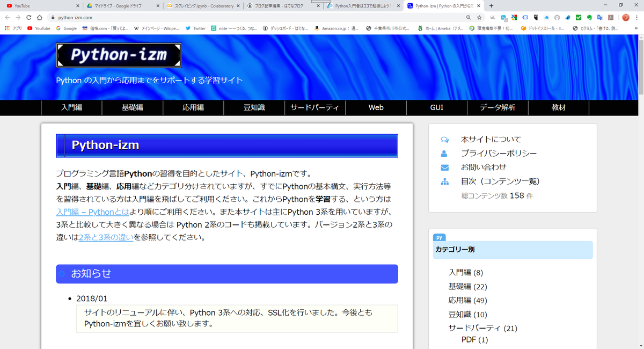Open the サードパーティ navigation menu
Viewport: 644px width, 349px height.
[x=315, y=107]
